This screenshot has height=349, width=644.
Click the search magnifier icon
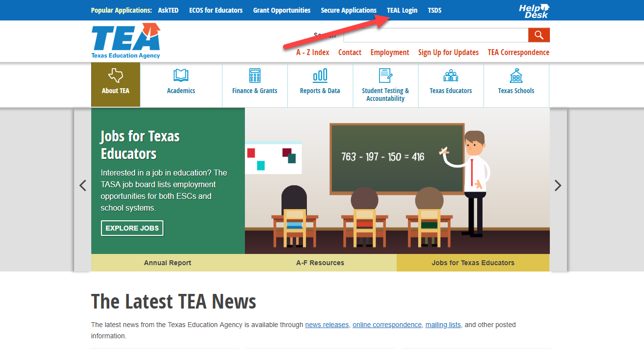(x=539, y=35)
